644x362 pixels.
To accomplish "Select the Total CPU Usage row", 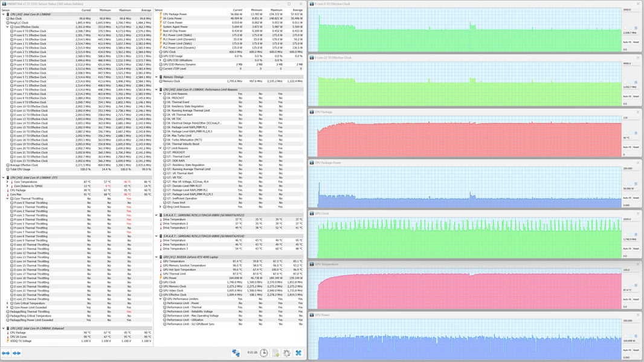I will click(76, 170).
